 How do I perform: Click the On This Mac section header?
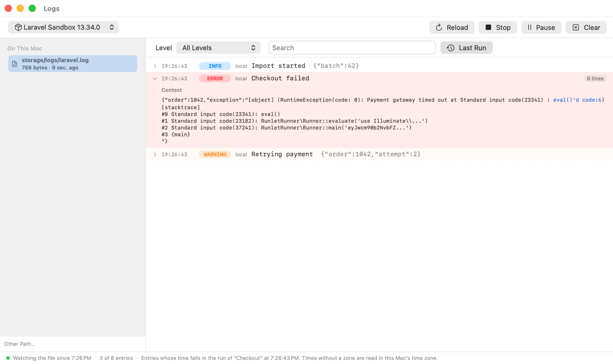(x=25, y=48)
